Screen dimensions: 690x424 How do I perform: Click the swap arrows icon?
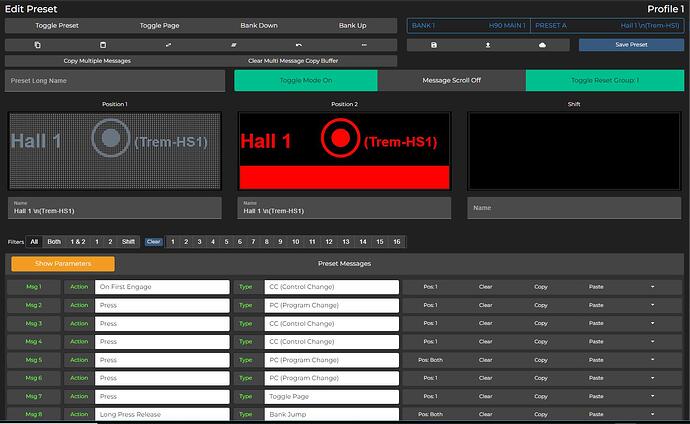(x=168, y=45)
